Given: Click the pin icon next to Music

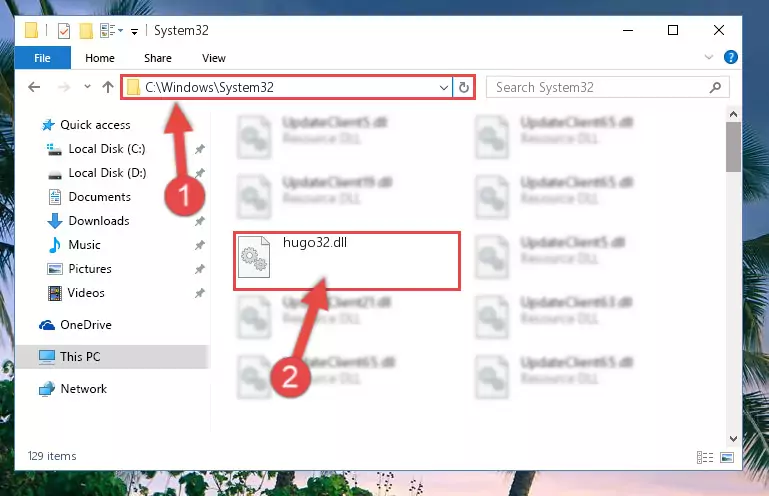Looking at the screenshot, I should [200, 245].
